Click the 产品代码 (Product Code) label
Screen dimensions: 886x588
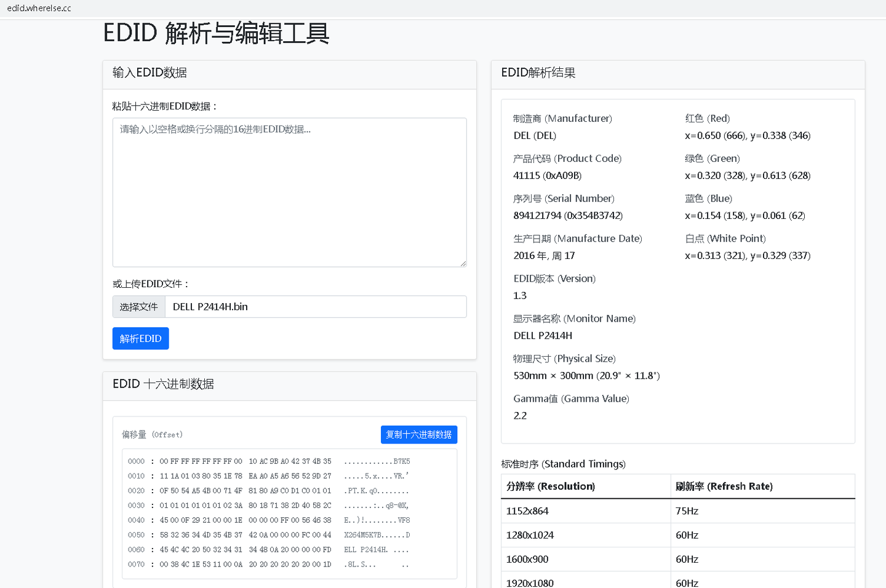567,158
